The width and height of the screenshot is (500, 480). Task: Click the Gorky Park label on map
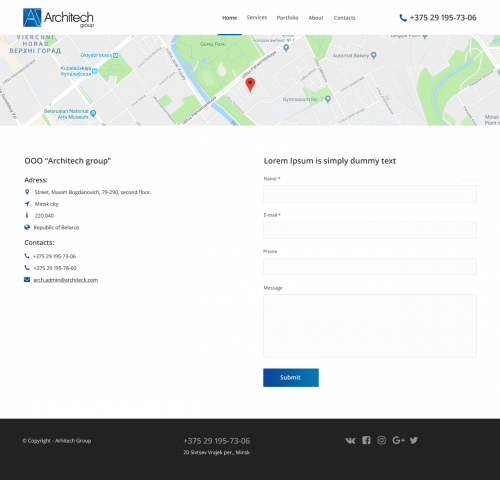(x=213, y=44)
